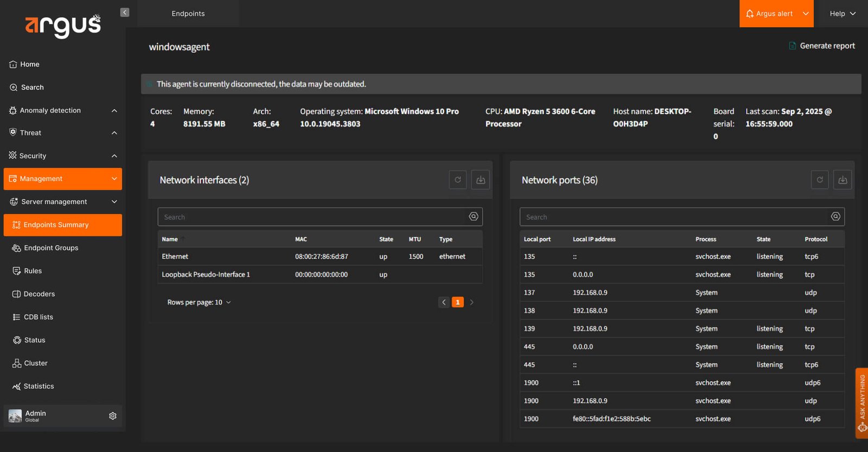Click the Network interfaces search filter icon
The image size is (868, 452).
point(474,217)
